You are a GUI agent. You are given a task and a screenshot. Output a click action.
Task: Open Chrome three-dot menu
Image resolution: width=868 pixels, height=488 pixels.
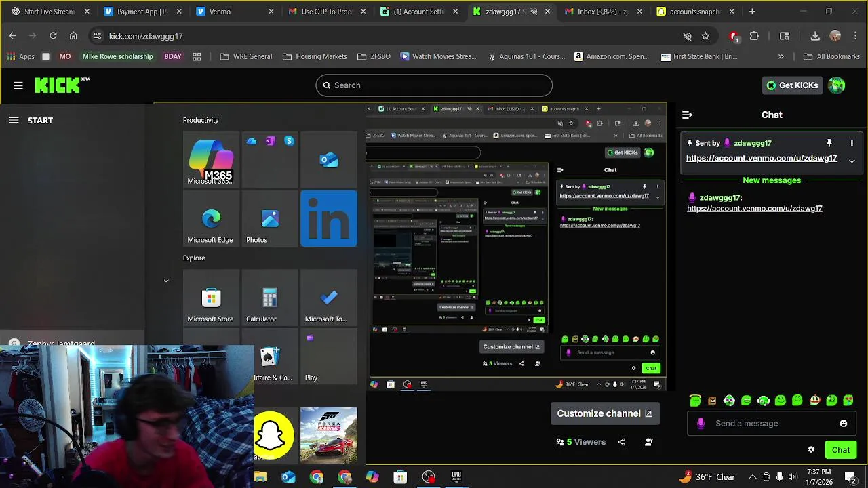coord(855,36)
